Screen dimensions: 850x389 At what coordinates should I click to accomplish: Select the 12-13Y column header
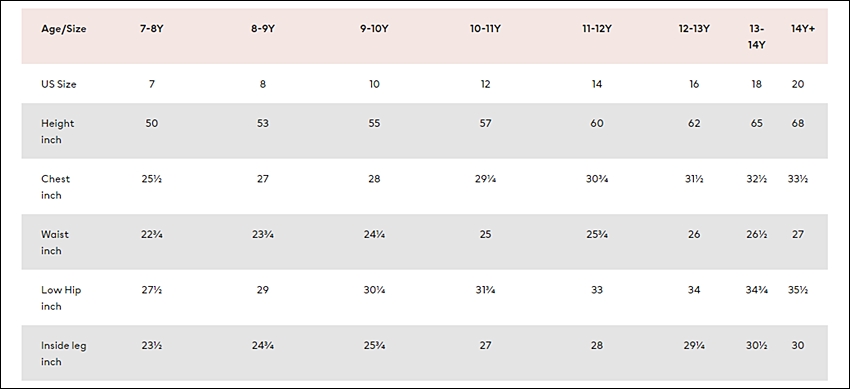pyautogui.click(x=694, y=29)
